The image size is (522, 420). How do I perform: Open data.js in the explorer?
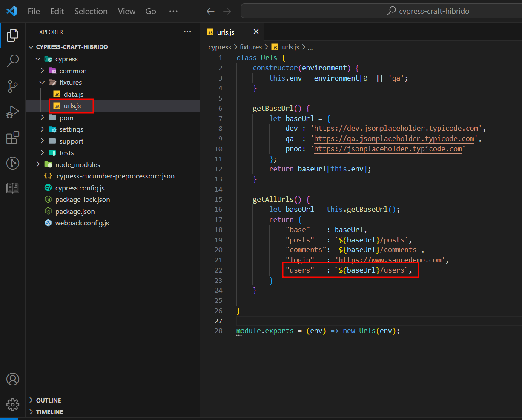click(113, 94)
